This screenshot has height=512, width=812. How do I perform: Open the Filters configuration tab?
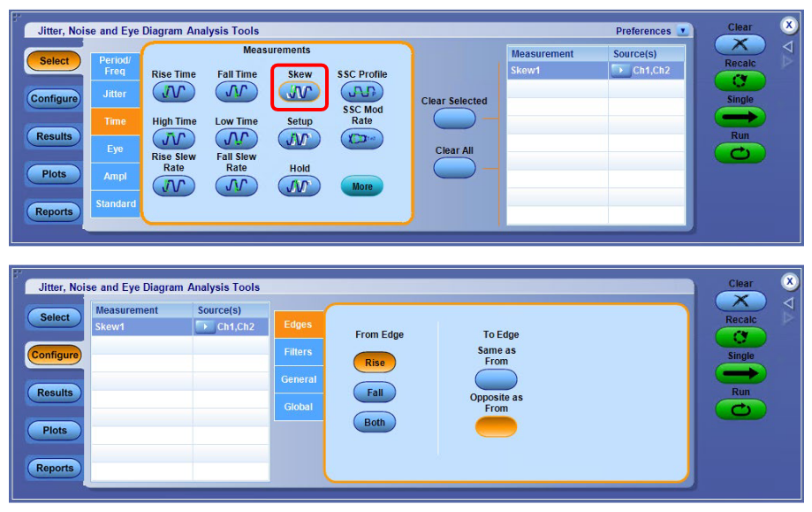click(299, 352)
